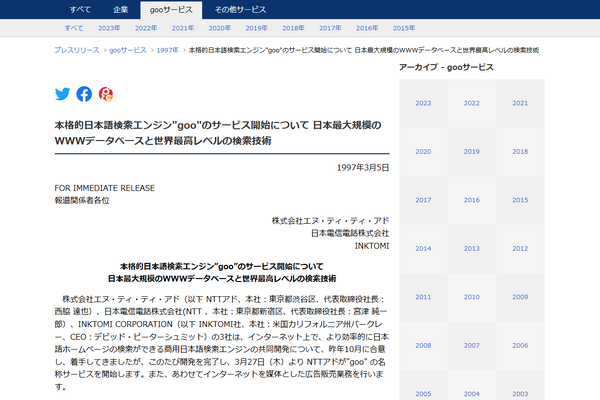Share the article on Facebook
Screen dimensions: 600x400
(84, 94)
